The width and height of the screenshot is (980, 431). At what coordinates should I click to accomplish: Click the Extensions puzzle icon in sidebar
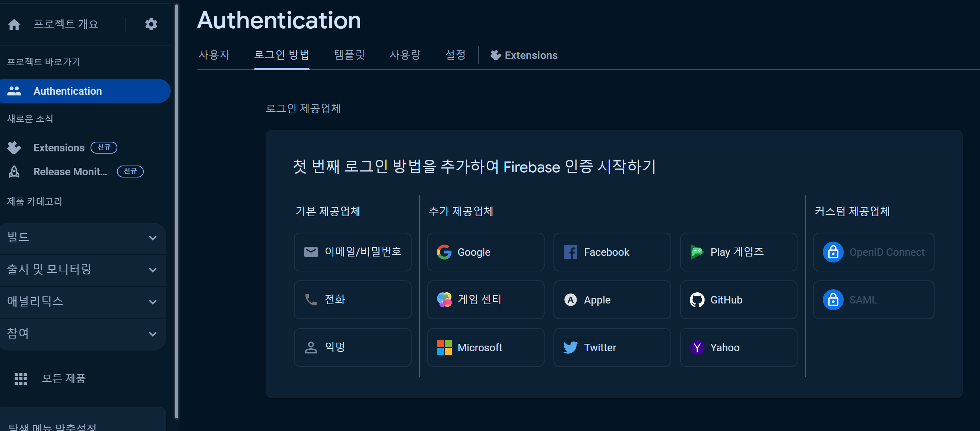pos(14,148)
